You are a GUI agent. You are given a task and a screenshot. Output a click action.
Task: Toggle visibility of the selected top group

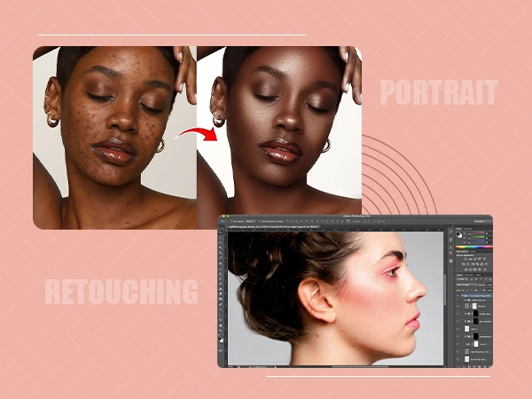pyautogui.click(x=458, y=295)
